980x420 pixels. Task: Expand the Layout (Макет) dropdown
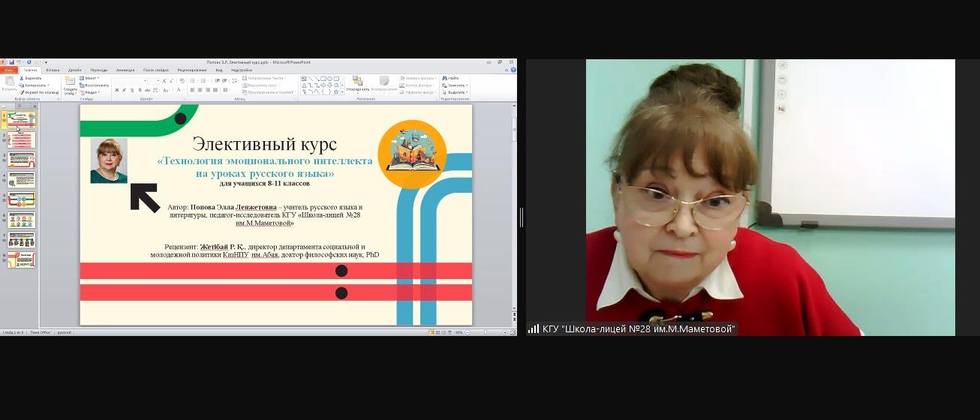tap(90, 78)
